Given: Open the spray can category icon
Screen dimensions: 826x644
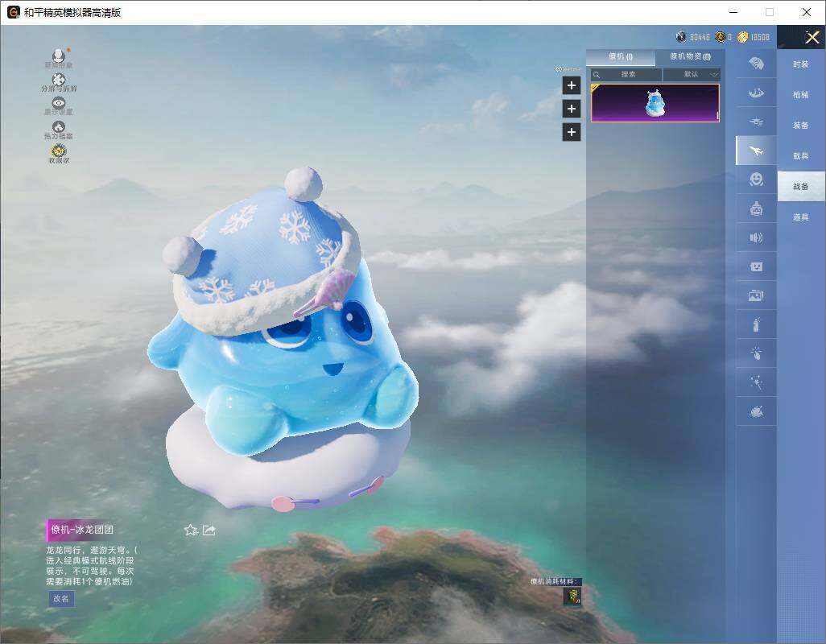Looking at the screenshot, I should point(756,325).
